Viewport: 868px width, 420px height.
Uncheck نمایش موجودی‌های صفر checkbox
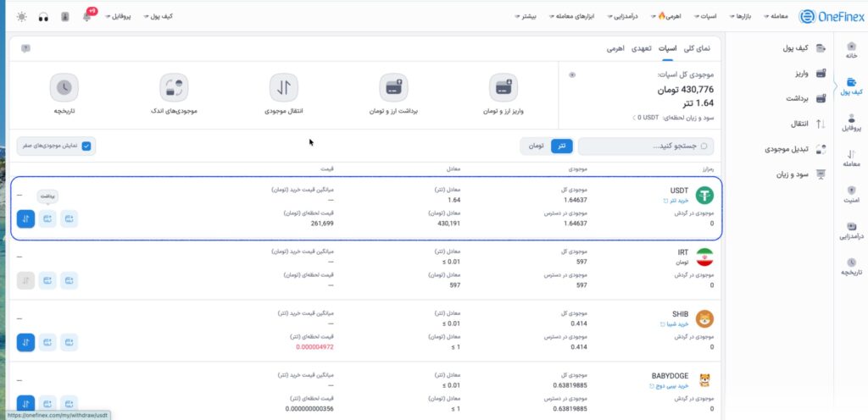tap(86, 146)
